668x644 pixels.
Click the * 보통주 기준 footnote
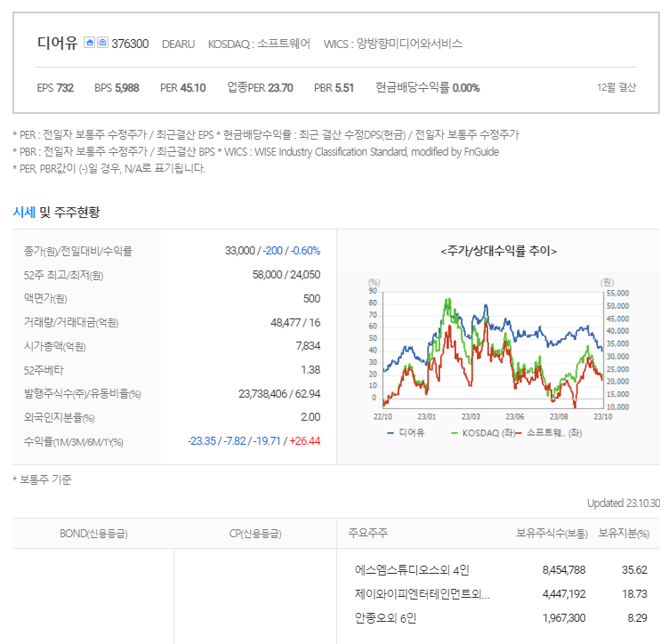tap(42, 479)
